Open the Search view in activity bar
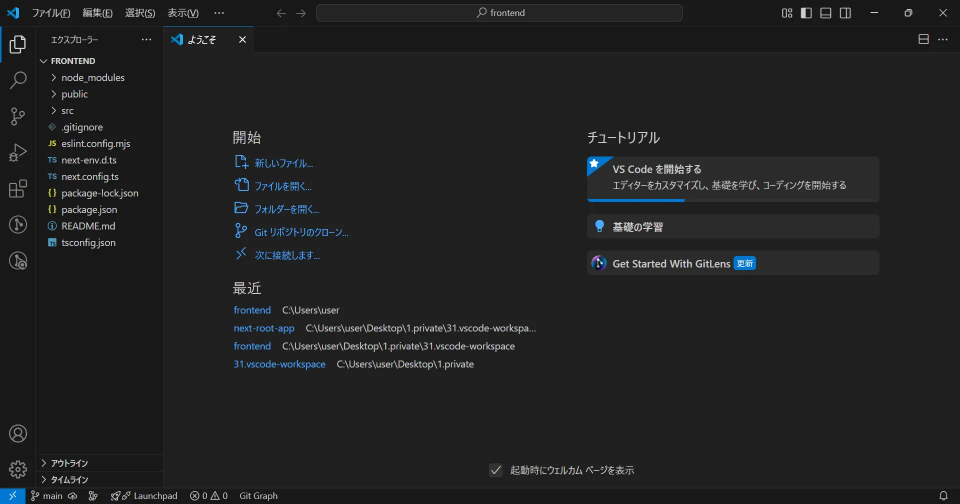 18,80
